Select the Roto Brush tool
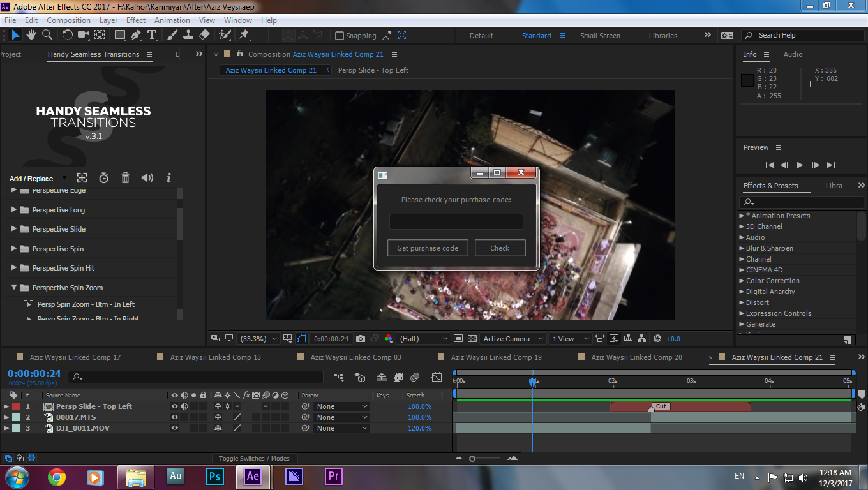This screenshot has height=490, width=868. point(225,35)
